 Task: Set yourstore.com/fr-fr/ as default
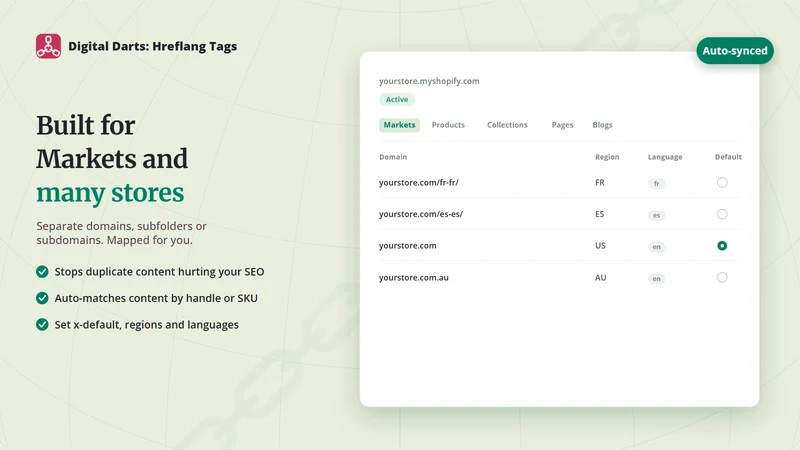[722, 183]
